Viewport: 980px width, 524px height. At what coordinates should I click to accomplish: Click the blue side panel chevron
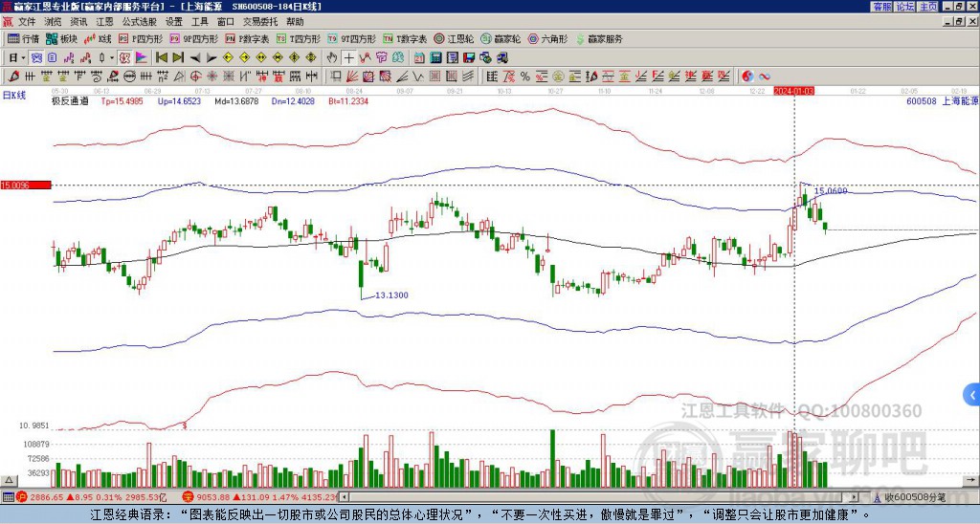coord(972,395)
